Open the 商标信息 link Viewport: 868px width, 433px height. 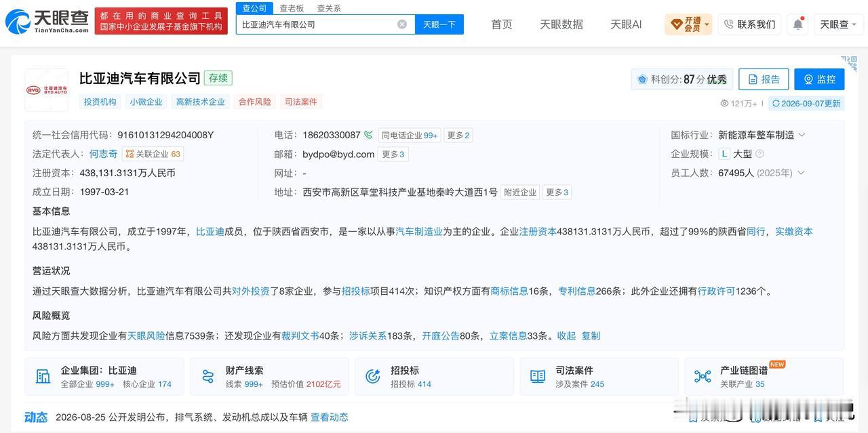[509, 291]
